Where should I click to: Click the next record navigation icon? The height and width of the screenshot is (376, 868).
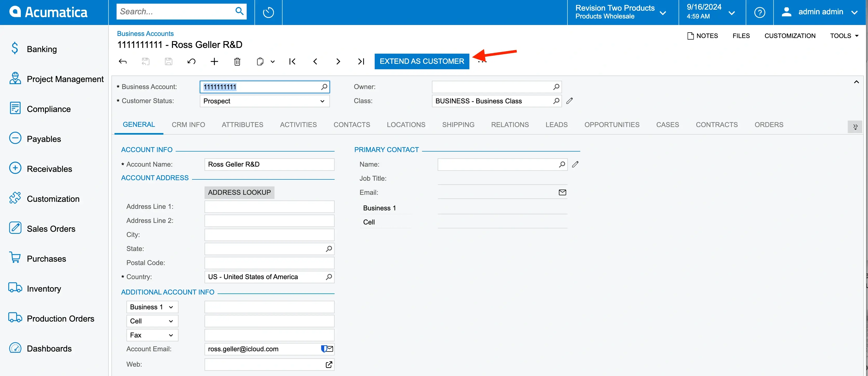(x=338, y=61)
